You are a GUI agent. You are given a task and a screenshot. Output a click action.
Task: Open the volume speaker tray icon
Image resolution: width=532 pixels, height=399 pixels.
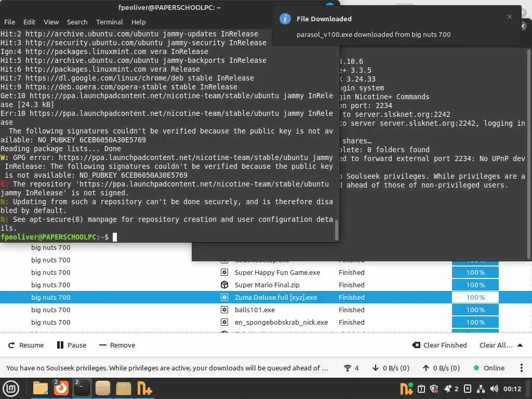click(x=494, y=389)
